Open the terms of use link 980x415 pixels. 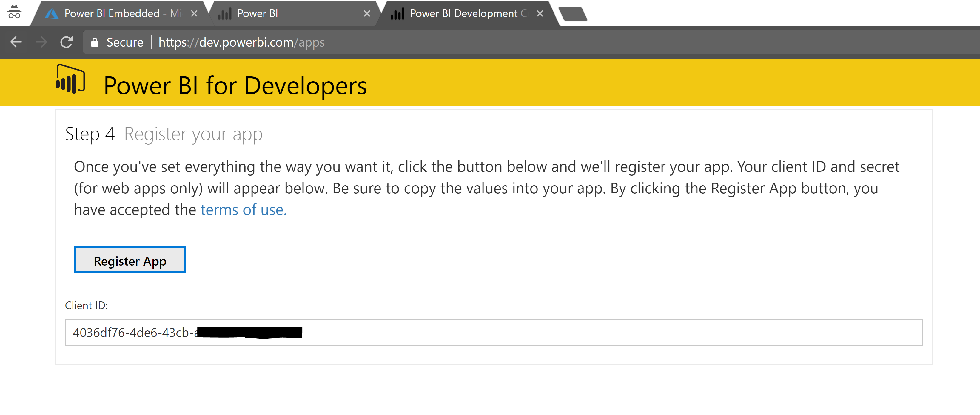point(242,209)
